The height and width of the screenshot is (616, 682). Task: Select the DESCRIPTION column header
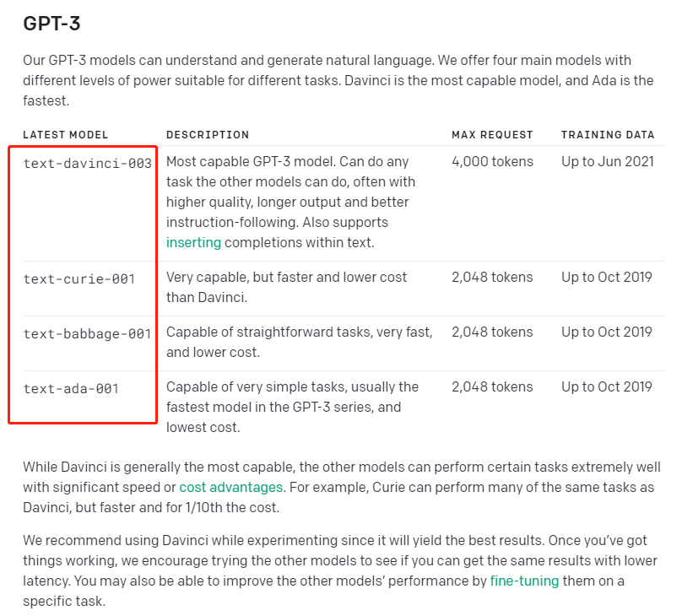208,135
